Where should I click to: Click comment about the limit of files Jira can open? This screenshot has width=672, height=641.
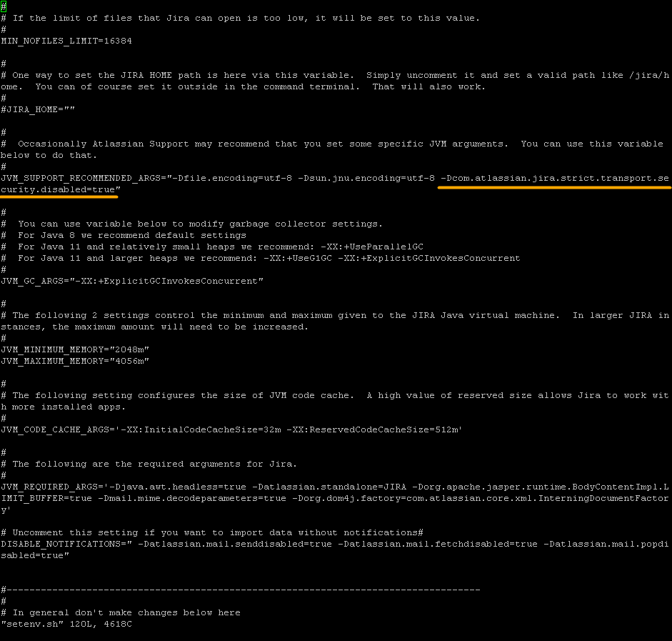(241, 18)
